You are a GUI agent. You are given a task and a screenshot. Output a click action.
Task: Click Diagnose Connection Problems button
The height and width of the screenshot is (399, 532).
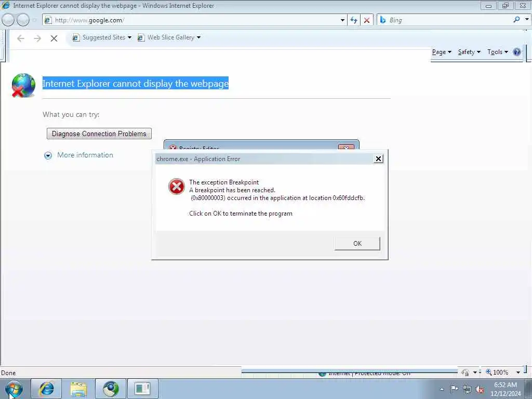pos(99,134)
